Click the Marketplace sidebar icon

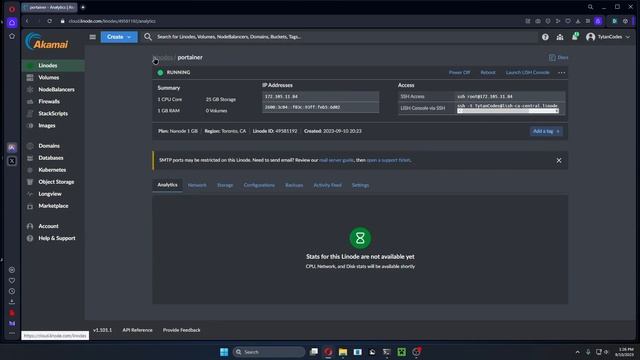click(x=30, y=206)
